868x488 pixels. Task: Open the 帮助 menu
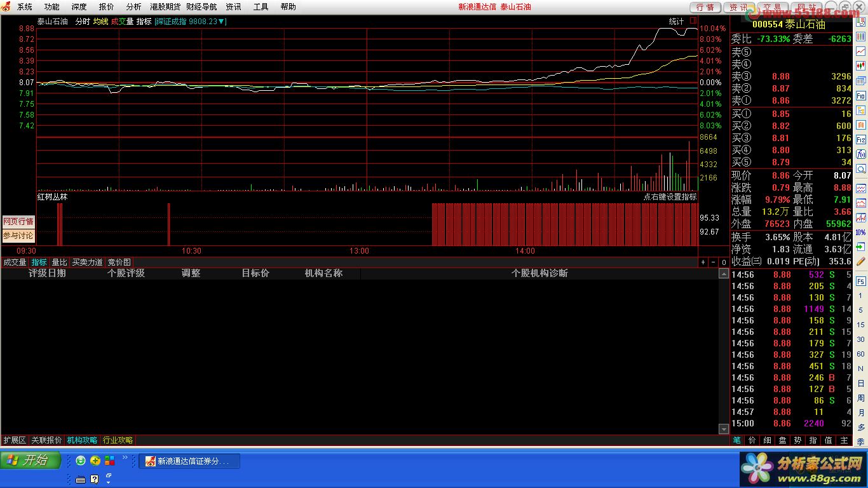(288, 7)
